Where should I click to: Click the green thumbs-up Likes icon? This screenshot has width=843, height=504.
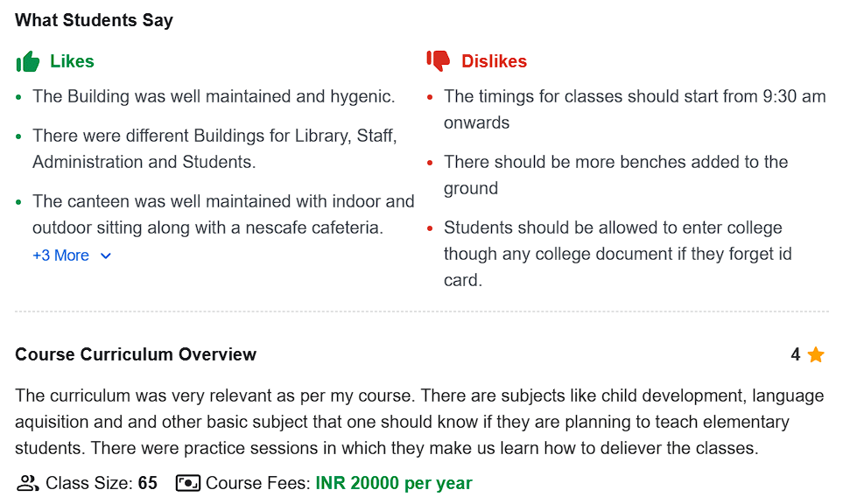pos(28,61)
